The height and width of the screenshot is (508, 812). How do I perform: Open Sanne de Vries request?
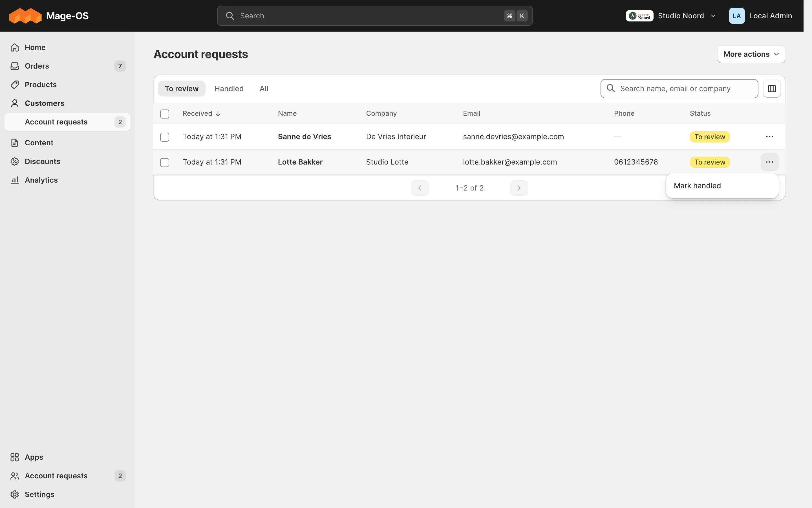coord(304,137)
